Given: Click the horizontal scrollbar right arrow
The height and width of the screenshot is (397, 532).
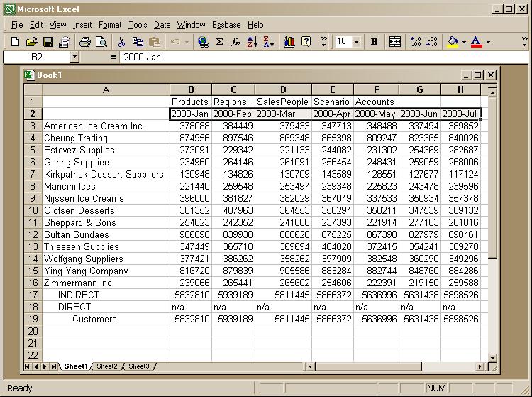Looking at the screenshot, I should tap(480, 366).
